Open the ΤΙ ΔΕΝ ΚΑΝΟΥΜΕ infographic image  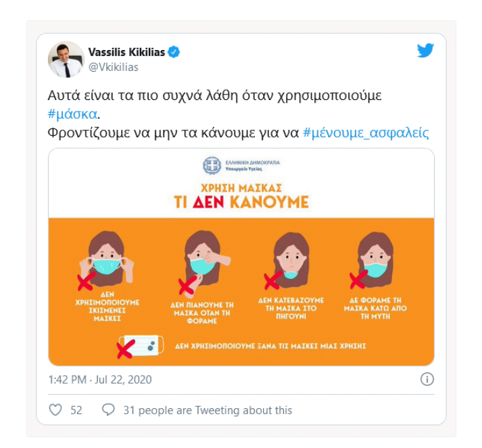coord(241,257)
